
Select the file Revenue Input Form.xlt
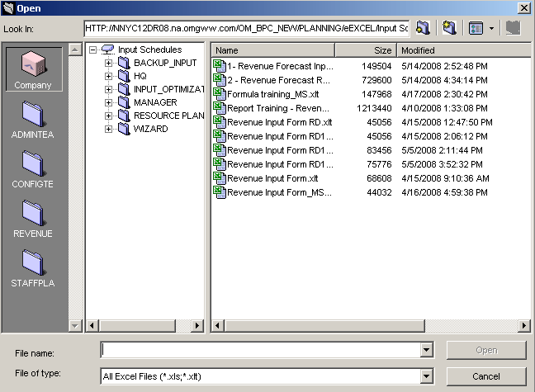coord(272,178)
